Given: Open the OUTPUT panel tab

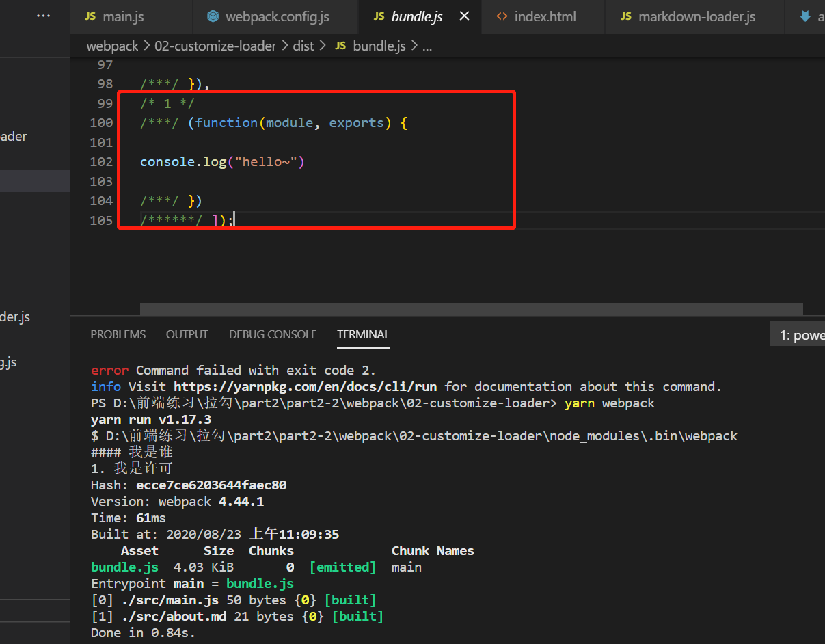Looking at the screenshot, I should (x=187, y=334).
